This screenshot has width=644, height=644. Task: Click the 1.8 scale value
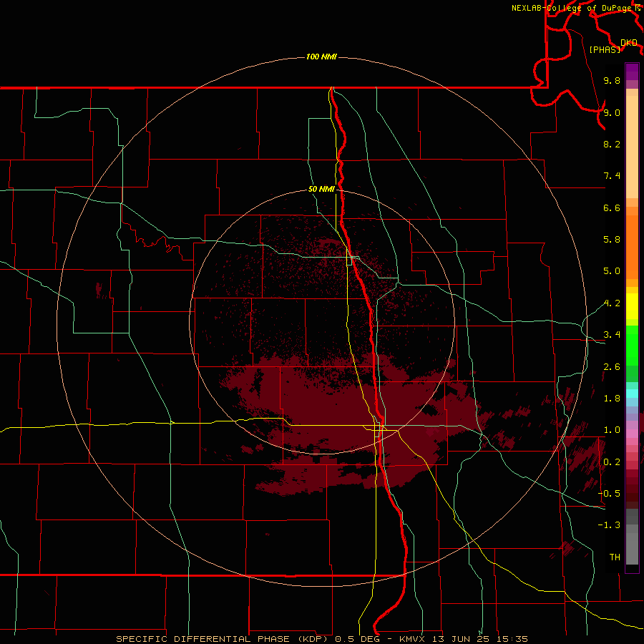pos(612,399)
